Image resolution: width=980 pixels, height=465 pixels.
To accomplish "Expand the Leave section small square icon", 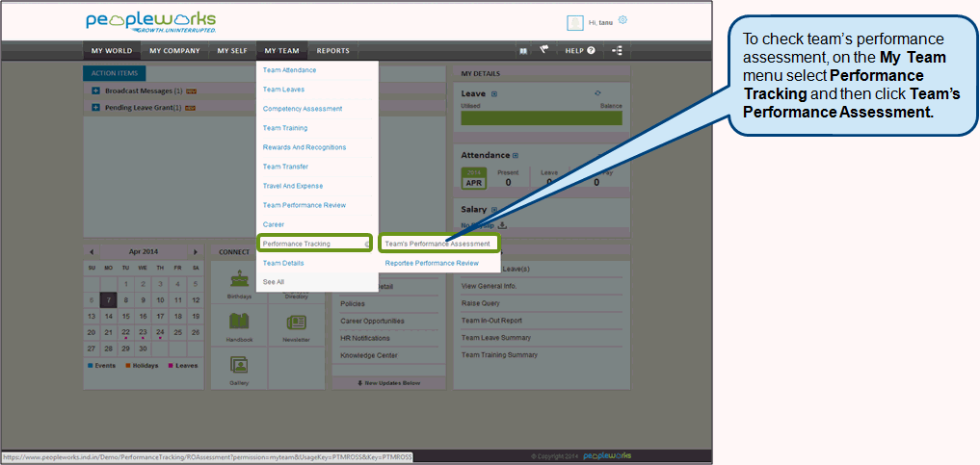I will coord(493,94).
